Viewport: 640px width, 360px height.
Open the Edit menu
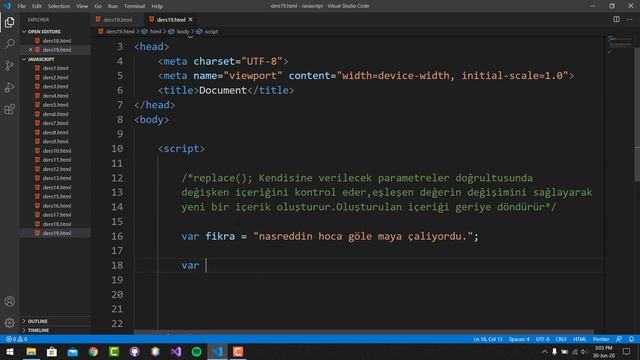[x=37, y=6]
